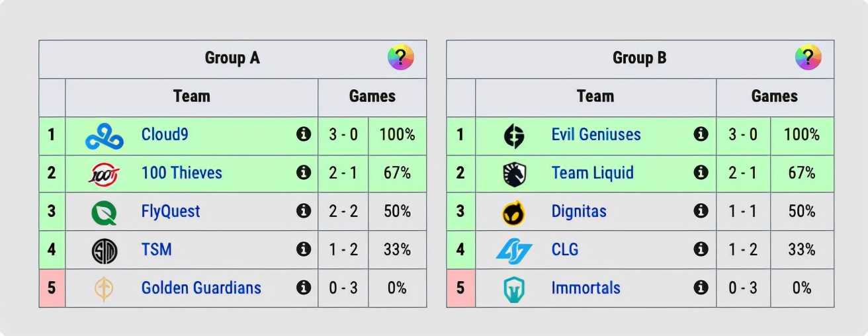Open the FlyQuest team link
The image size is (868, 336).
coord(171,212)
